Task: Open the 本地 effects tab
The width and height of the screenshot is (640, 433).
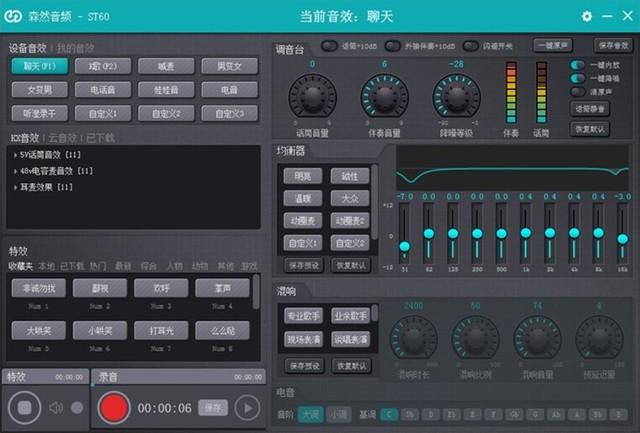Action: pos(47,266)
